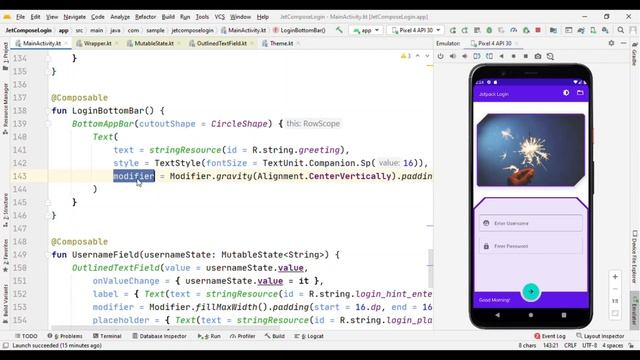Viewport: 640px width, 360px height.
Task: Tap the teal arrow floating action button
Action: coord(531,291)
